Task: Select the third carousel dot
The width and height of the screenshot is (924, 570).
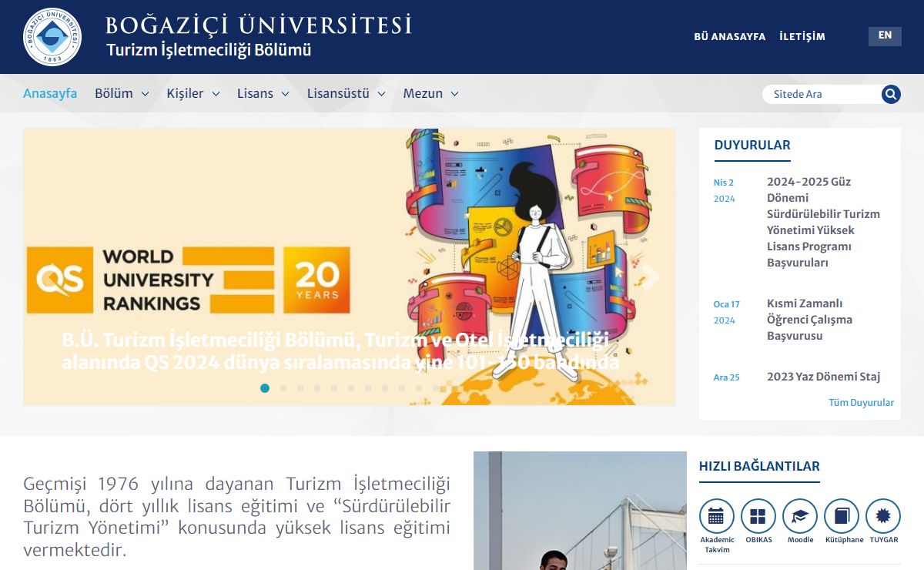Action: point(300,388)
